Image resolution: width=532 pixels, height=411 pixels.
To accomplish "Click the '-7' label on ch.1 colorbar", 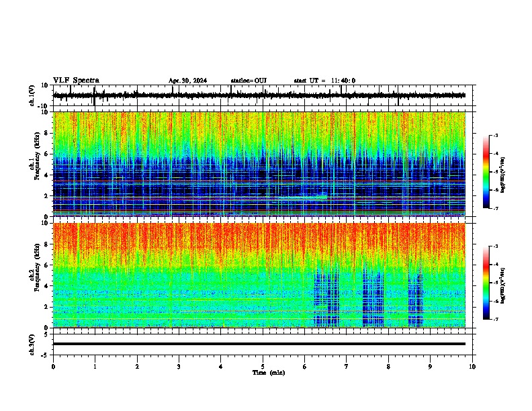I will pyautogui.click(x=496, y=208).
